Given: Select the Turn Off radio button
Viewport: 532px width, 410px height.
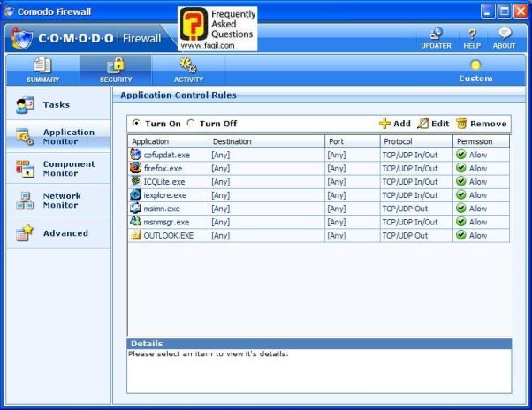Looking at the screenshot, I should [x=191, y=123].
